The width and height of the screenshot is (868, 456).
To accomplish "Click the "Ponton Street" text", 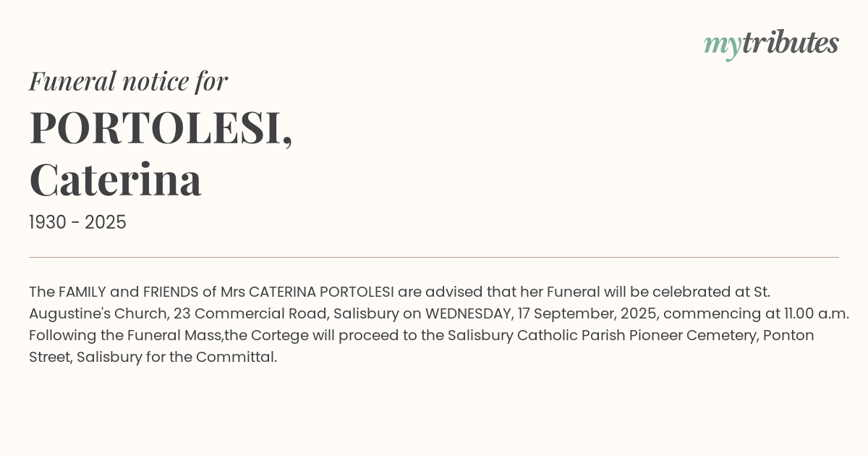I will pyautogui.click(x=788, y=335).
